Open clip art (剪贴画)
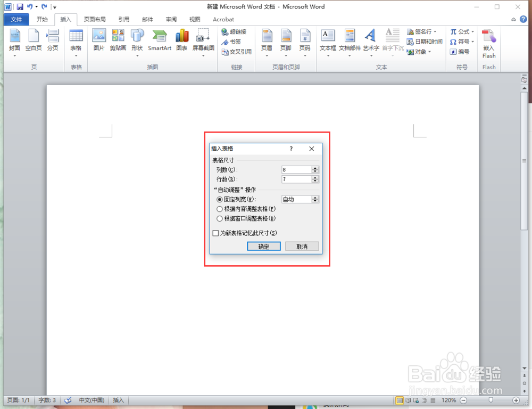 118,40
